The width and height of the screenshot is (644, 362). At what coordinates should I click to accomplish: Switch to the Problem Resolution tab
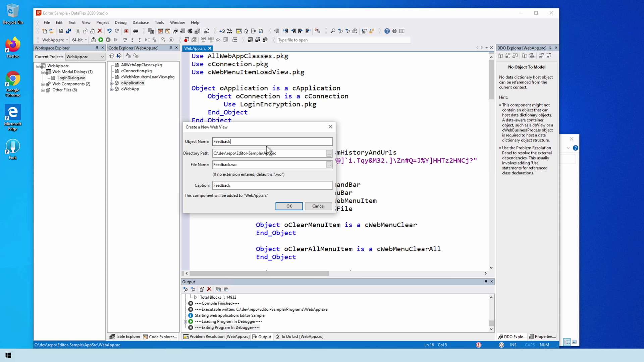tap(216, 337)
